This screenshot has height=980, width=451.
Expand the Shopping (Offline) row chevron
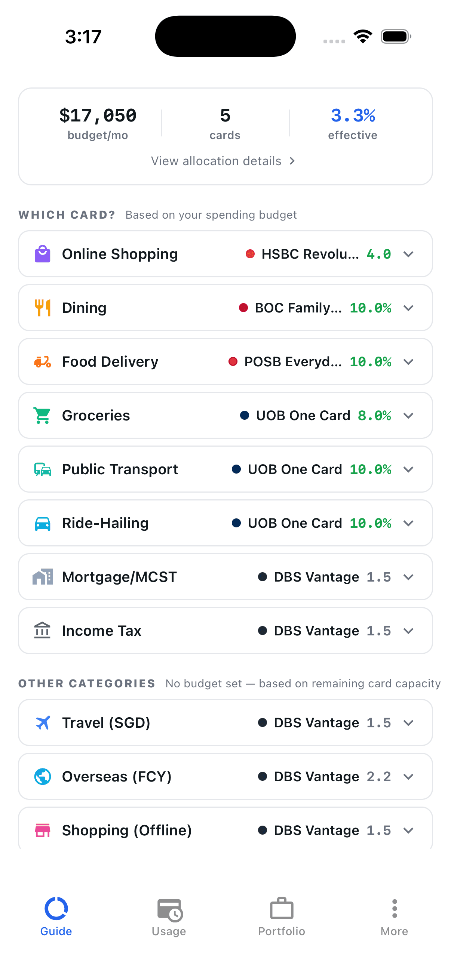point(408,830)
